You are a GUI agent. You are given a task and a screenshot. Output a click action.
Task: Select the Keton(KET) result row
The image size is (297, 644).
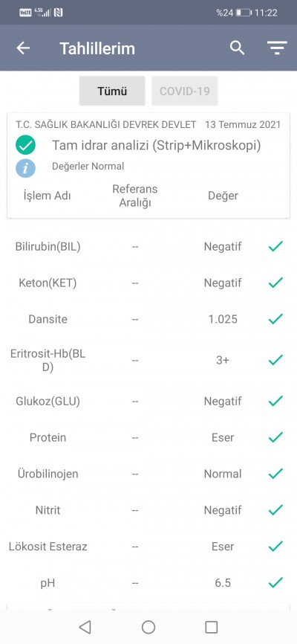click(148, 283)
